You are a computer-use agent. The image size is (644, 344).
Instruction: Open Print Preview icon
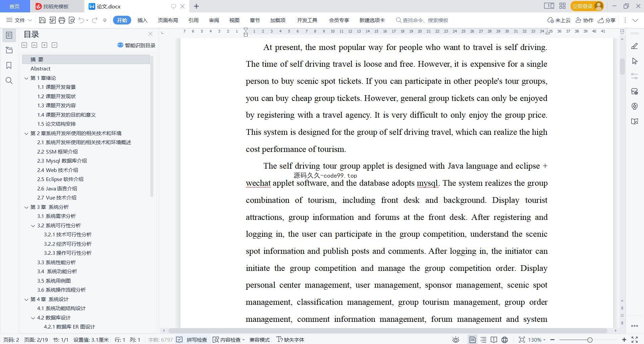[x=71, y=20]
